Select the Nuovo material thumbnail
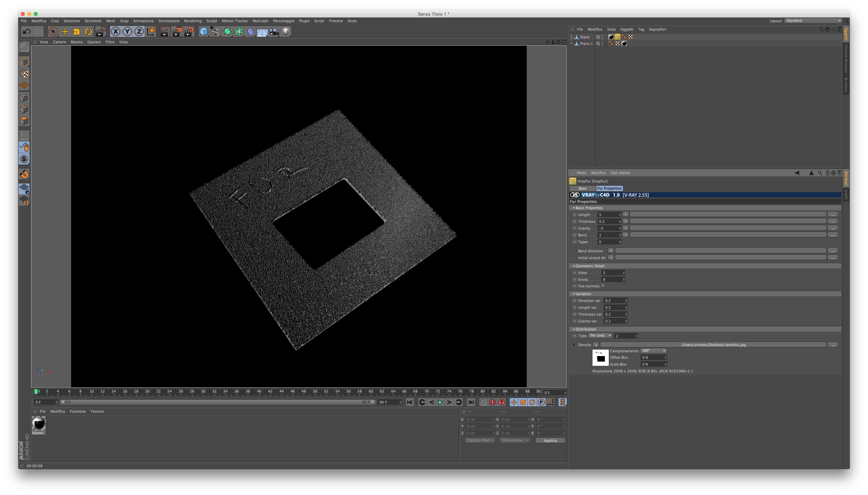868x495 pixels. point(38,424)
